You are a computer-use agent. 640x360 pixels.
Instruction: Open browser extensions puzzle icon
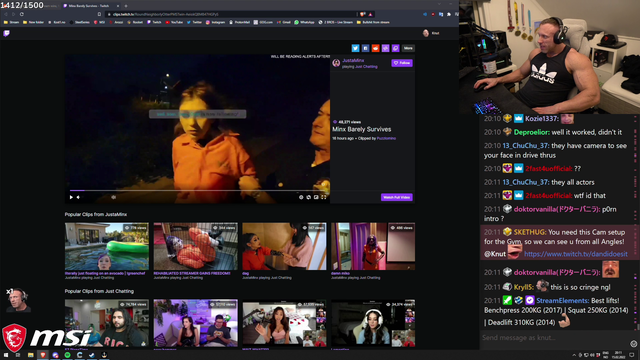449,14
